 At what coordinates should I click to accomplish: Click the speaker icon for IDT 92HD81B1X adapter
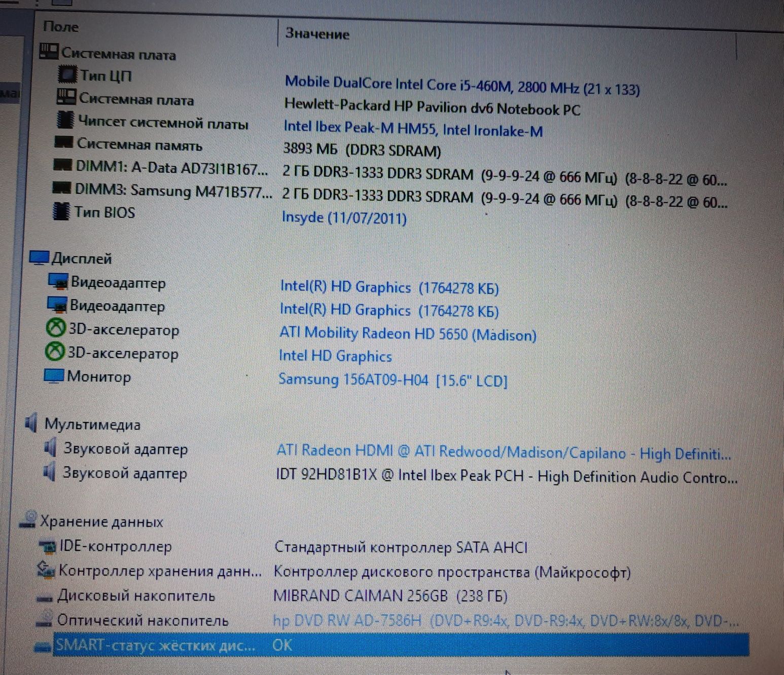click(49, 472)
